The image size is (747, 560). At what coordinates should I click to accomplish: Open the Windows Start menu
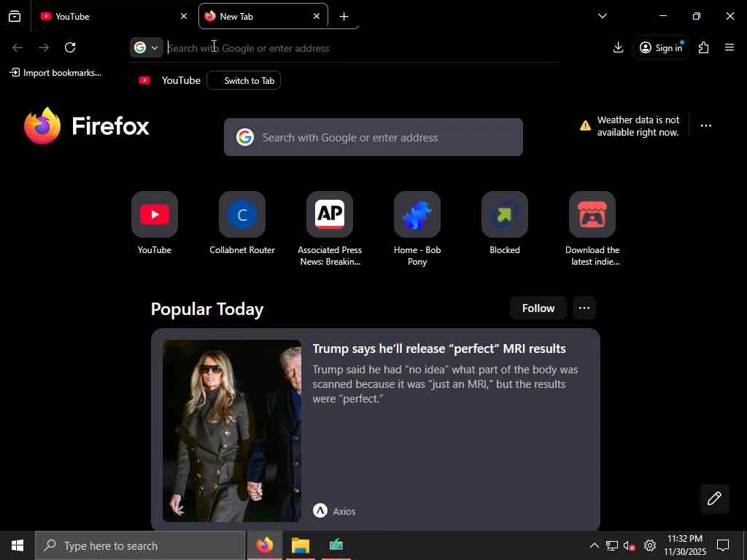click(18, 545)
